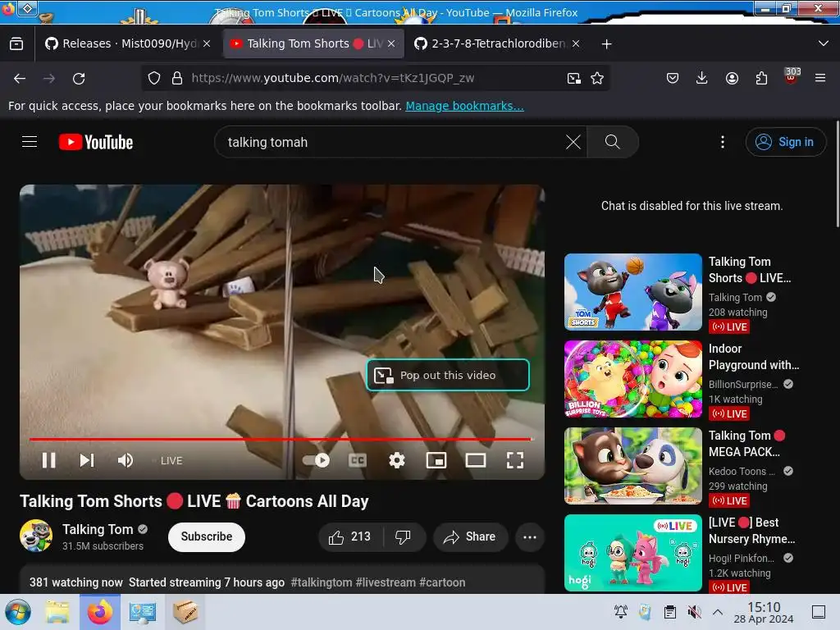Open a new Firefox tab
This screenshot has width=840, height=630.
click(x=606, y=44)
